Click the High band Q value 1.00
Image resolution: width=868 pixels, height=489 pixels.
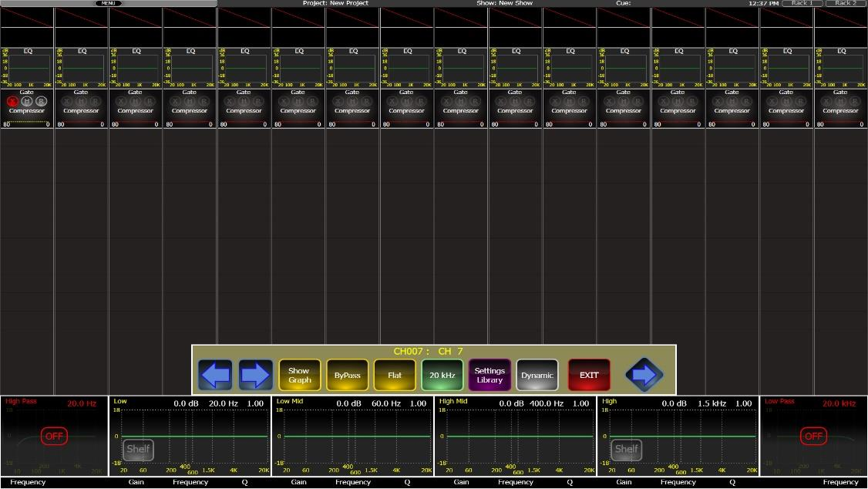point(743,403)
